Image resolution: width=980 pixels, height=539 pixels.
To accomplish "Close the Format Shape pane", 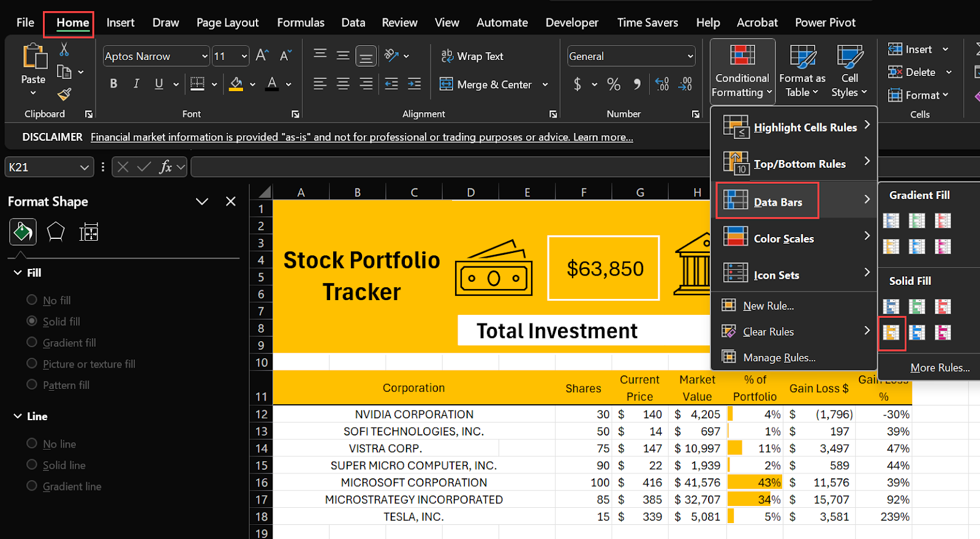I will point(231,202).
